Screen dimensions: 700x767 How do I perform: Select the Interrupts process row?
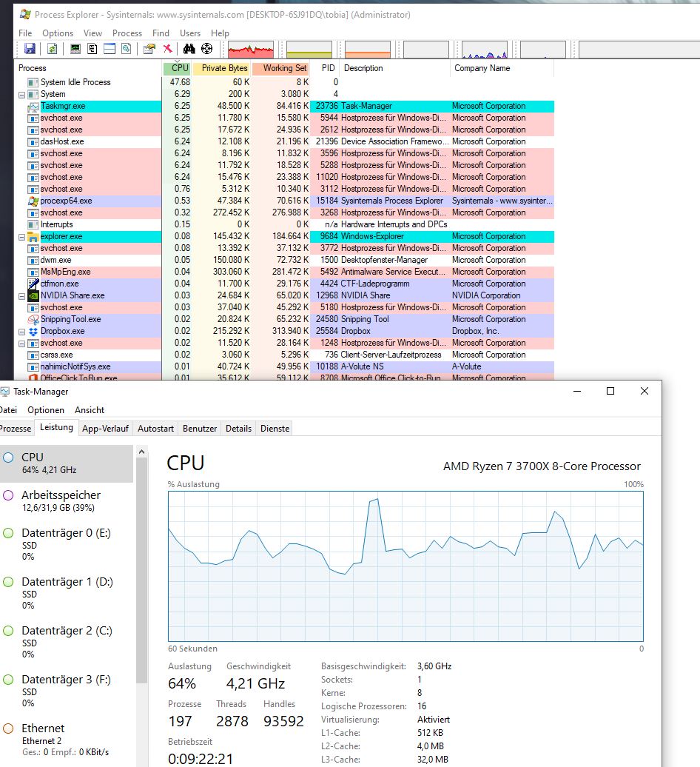pos(286,224)
